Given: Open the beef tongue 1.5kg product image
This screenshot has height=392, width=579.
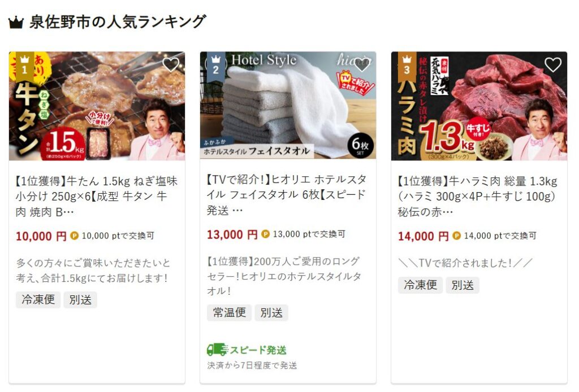Looking at the screenshot, I should click(97, 106).
